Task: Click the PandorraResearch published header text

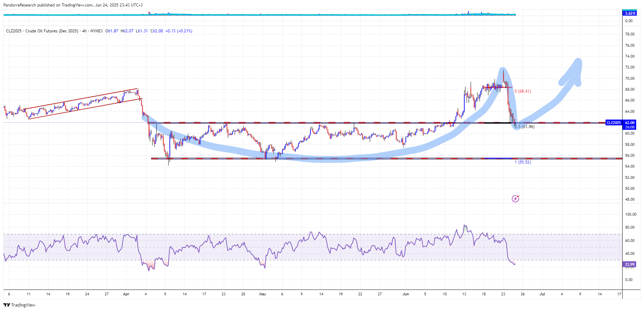Action: pos(73,5)
